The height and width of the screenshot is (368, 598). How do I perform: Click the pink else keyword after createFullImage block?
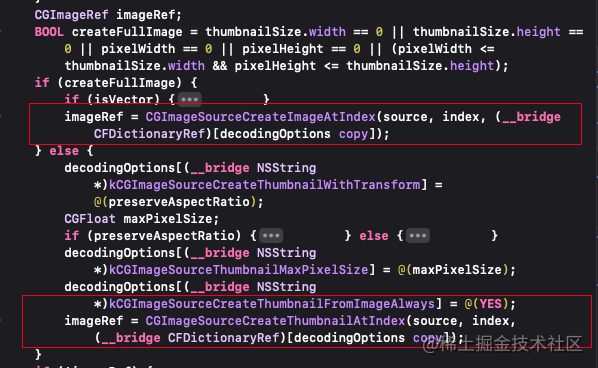[x=64, y=151]
